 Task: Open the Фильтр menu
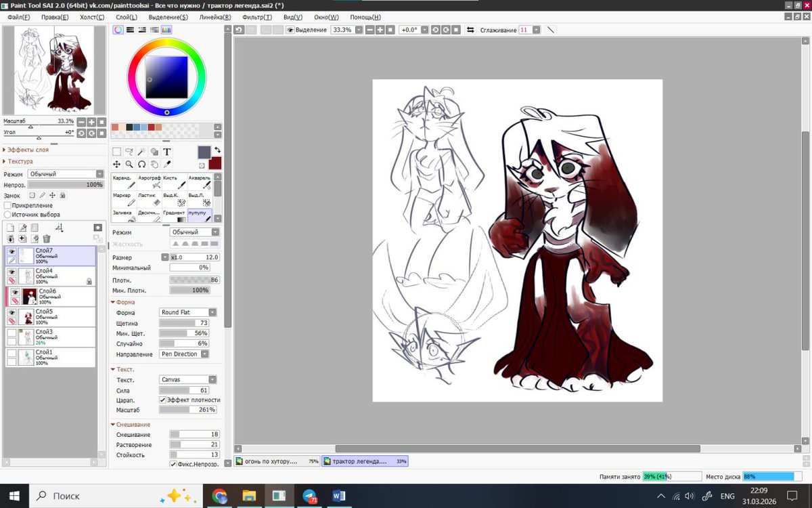coord(257,17)
